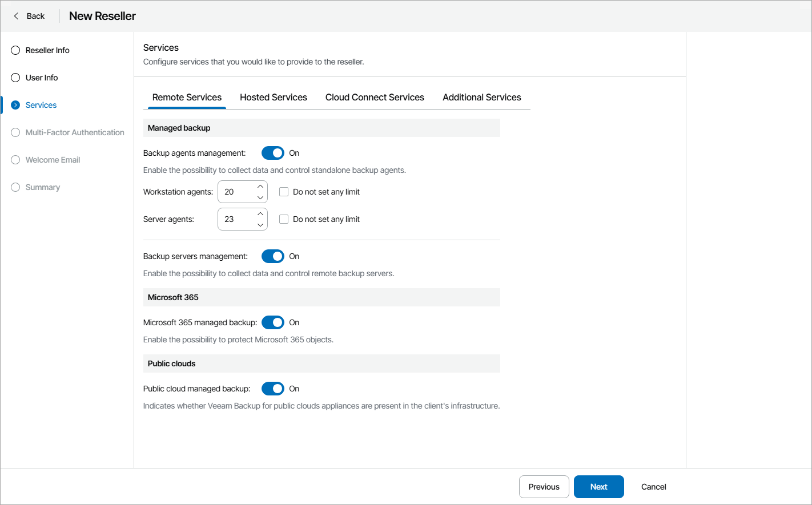Select the Multi-Factor Authentication step indicator

[x=15, y=132]
